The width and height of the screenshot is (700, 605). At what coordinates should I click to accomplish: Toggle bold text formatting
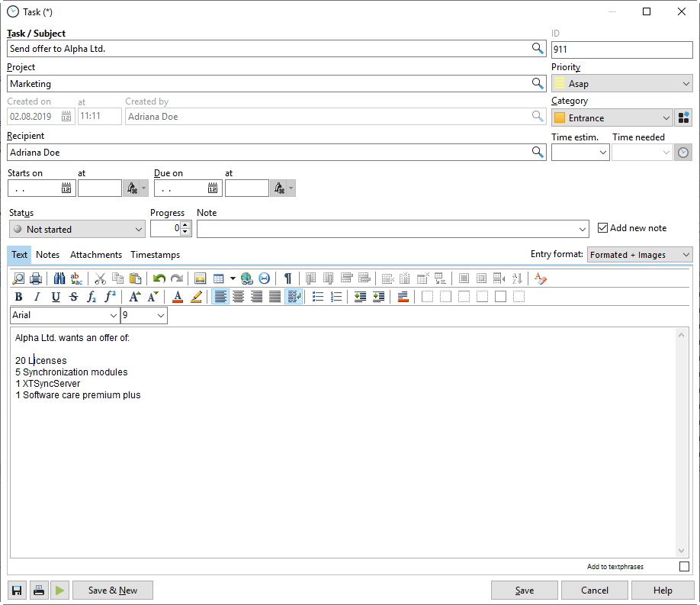18,297
